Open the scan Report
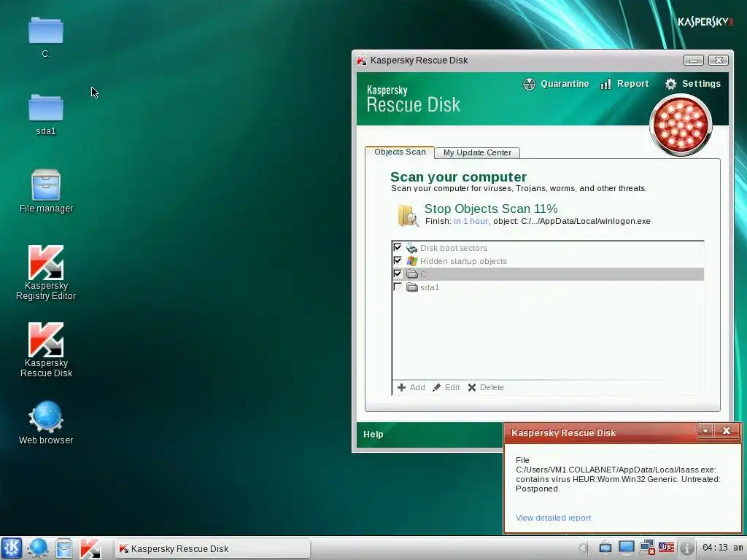The height and width of the screenshot is (560, 747). 624,84
